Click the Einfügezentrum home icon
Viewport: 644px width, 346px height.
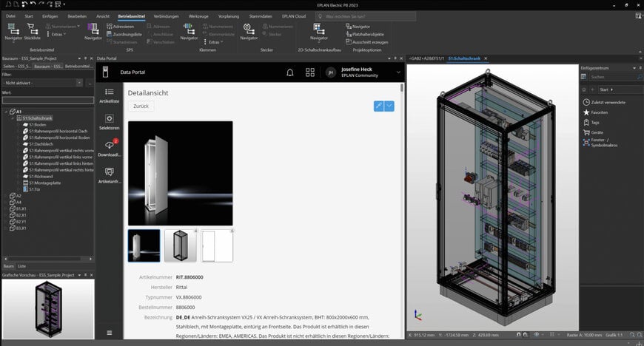point(584,89)
